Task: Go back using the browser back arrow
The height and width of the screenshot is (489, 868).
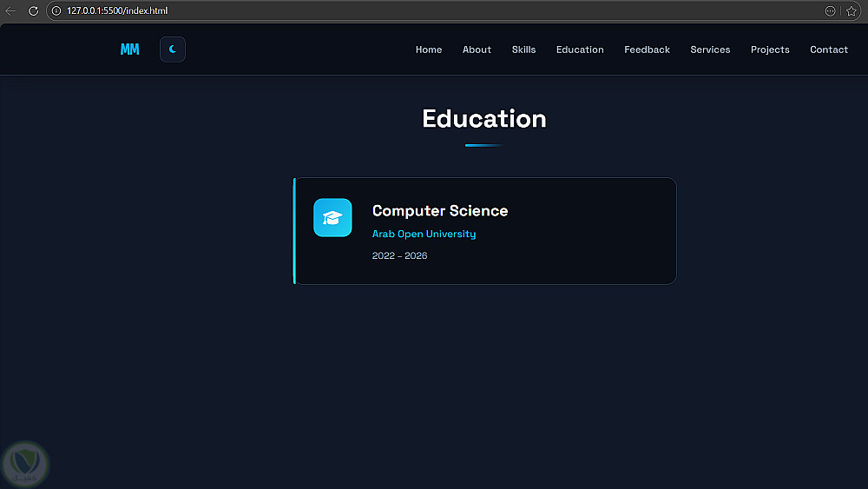Action: click(10, 11)
